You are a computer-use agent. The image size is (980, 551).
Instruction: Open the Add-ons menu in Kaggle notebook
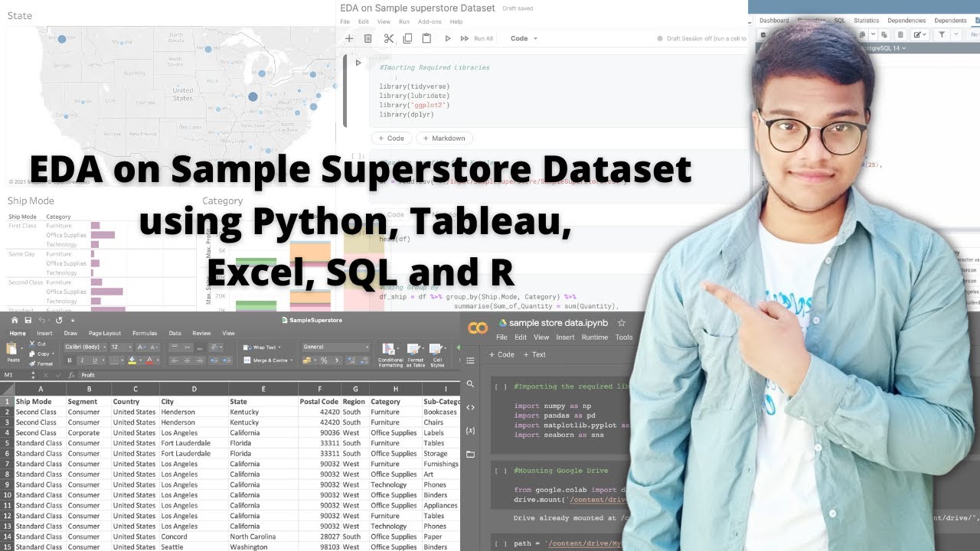tap(430, 21)
